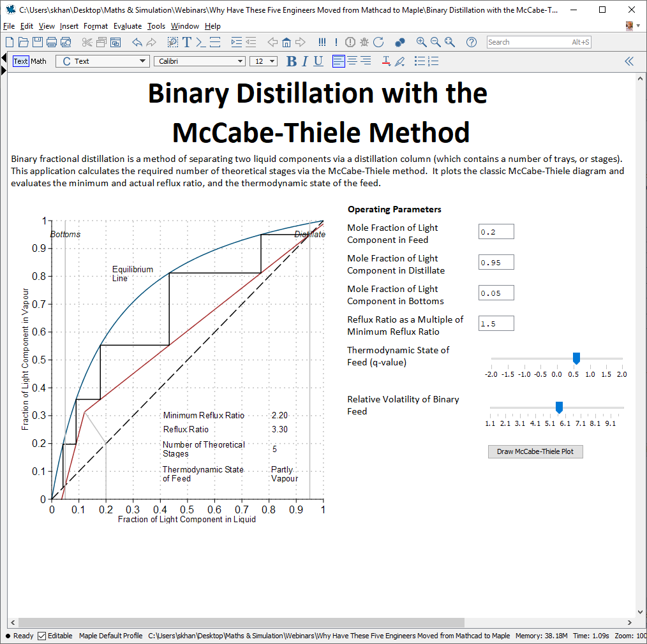This screenshot has width=647, height=644.
Task: Click the Draw McCabe-Thiele Plot button
Action: (x=535, y=451)
